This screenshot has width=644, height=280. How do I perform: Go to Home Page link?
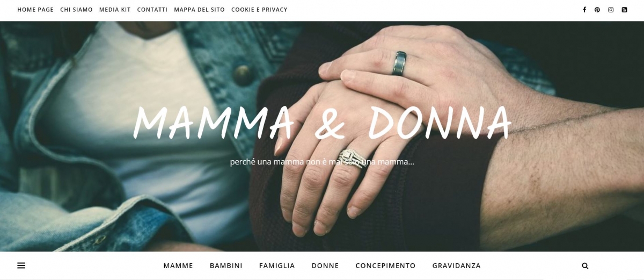coord(35,10)
